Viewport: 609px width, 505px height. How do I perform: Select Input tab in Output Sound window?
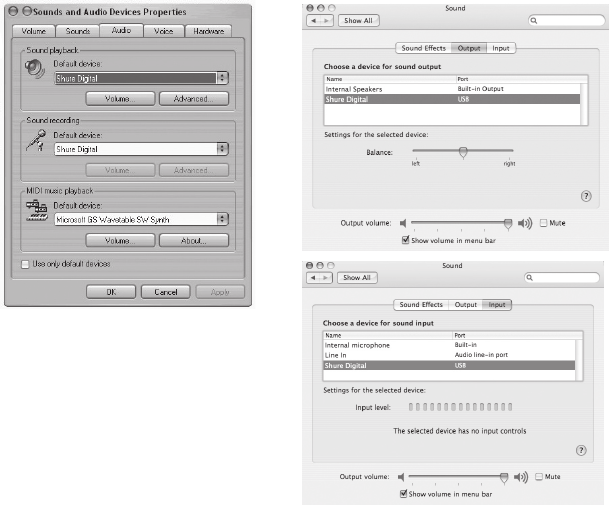501,48
